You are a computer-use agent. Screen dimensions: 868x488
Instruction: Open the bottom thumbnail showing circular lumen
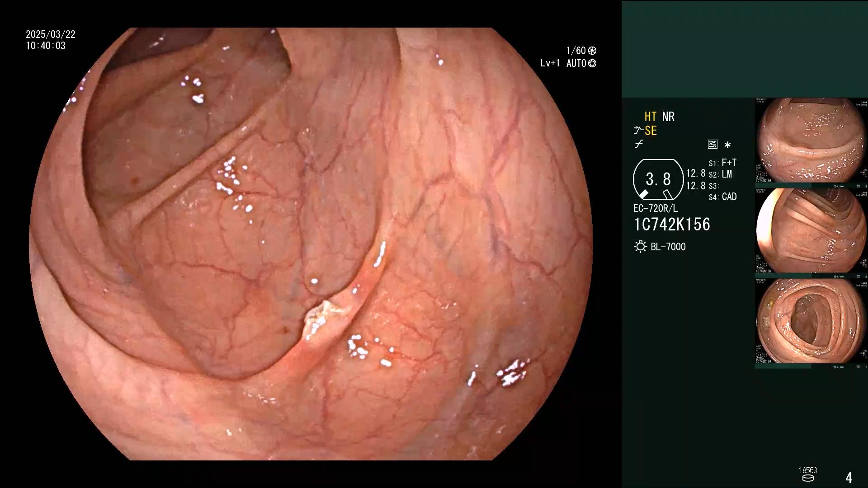811,321
